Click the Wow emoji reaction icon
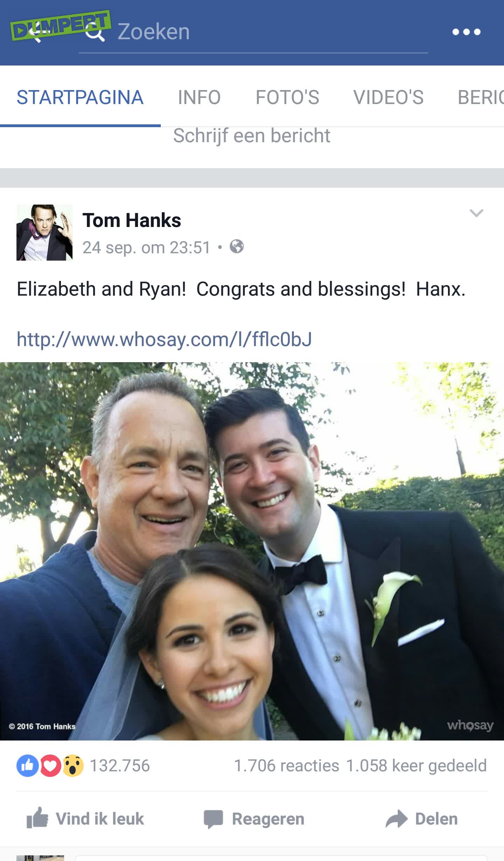This screenshot has width=504, height=861. pos(73,765)
